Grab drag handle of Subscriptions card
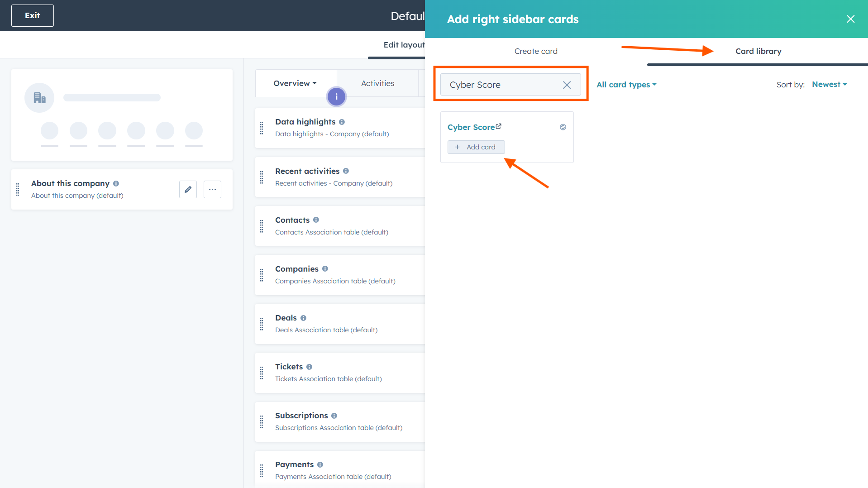868x488 pixels. (262, 421)
